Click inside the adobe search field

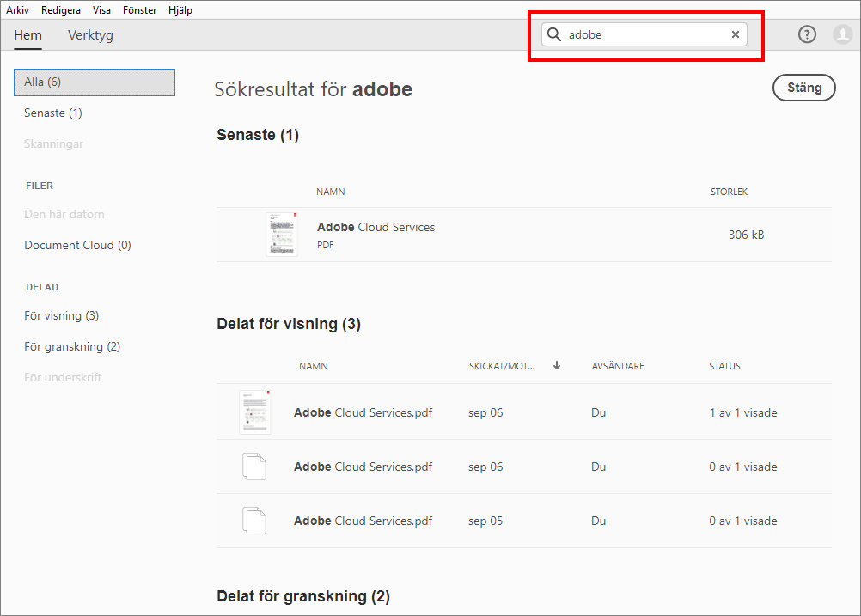pos(644,34)
